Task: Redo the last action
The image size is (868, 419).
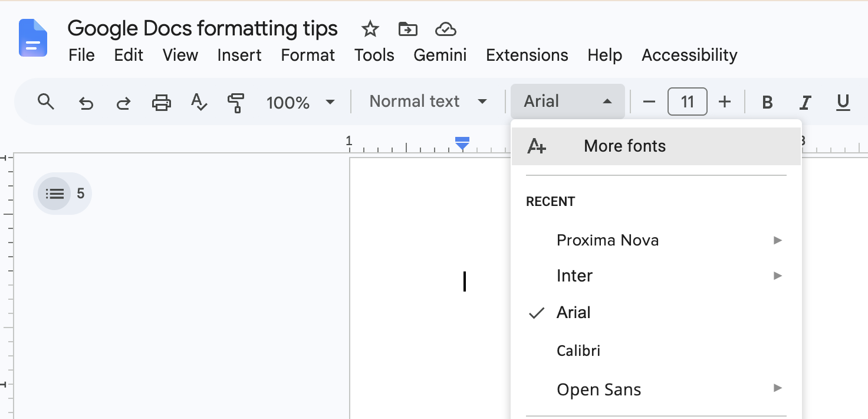Action: click(x=123, y=103)
